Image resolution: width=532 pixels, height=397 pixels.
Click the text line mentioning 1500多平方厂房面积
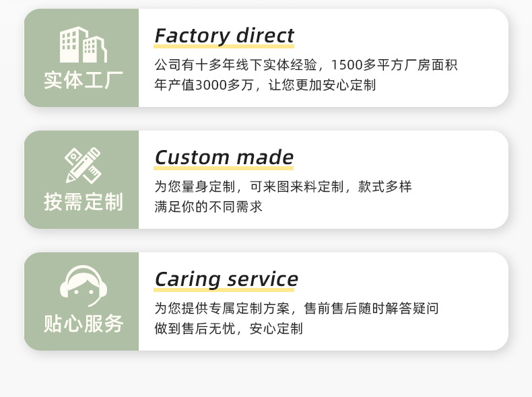point(306,65)
